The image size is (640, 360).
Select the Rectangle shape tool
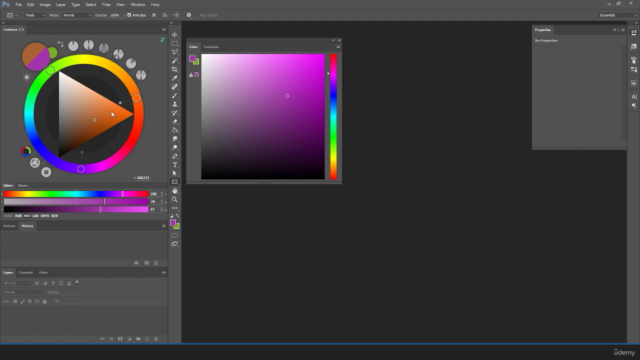pyautogui.click(x=175, y=182)
